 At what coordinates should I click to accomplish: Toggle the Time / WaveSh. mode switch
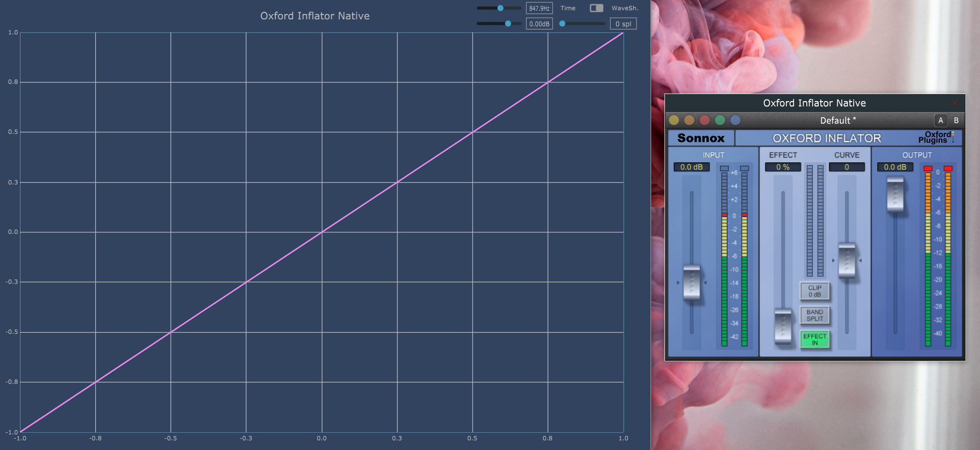pyautogui.click(x=596, y=8)
